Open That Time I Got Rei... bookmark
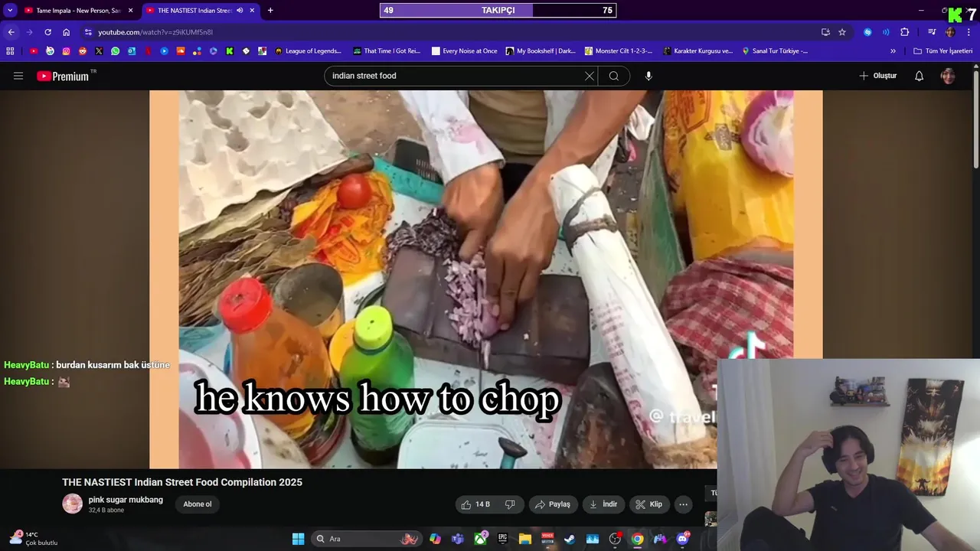980x551 pixels. [x=387, y=51]
